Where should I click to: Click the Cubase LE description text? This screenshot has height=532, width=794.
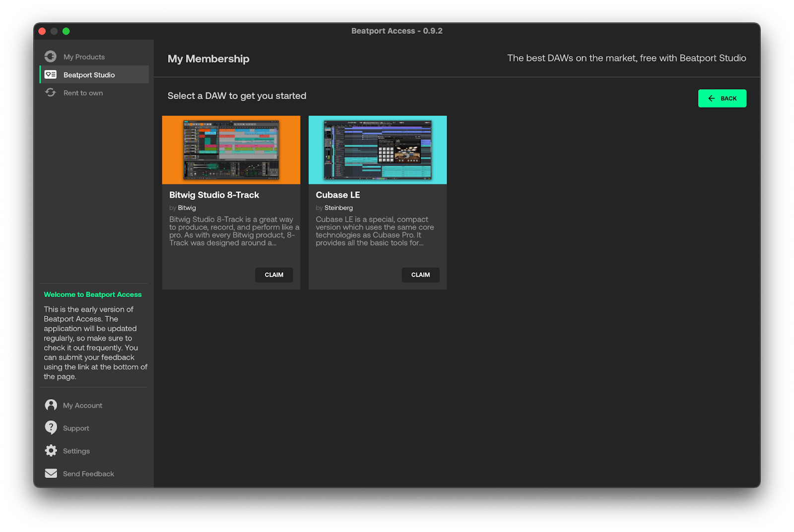(x=375, y=231)
